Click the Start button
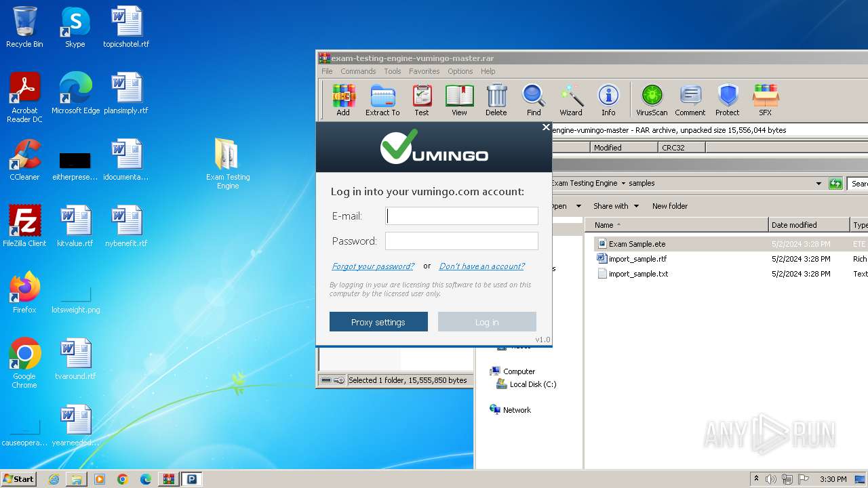The width and height of the screenshot is (868, 488). pos(19,479)
